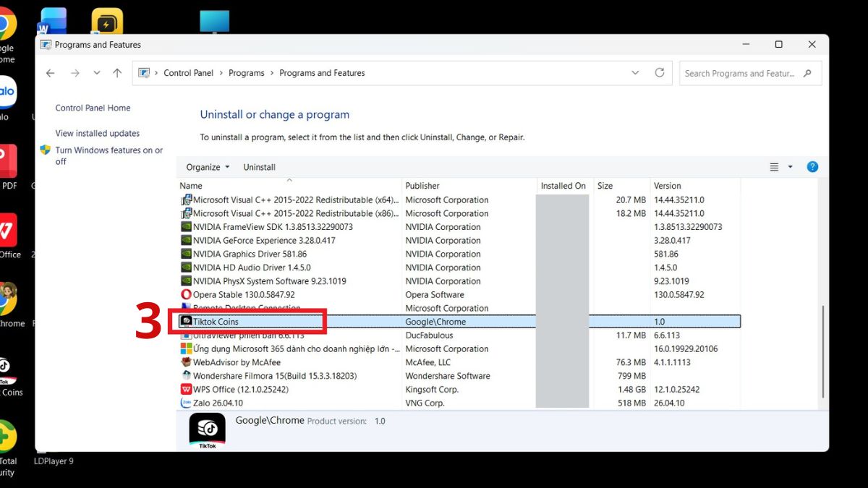Click VNG Corp. publisher cell
Viewport: 868px width, 488px height.
[x=425, y=403]
